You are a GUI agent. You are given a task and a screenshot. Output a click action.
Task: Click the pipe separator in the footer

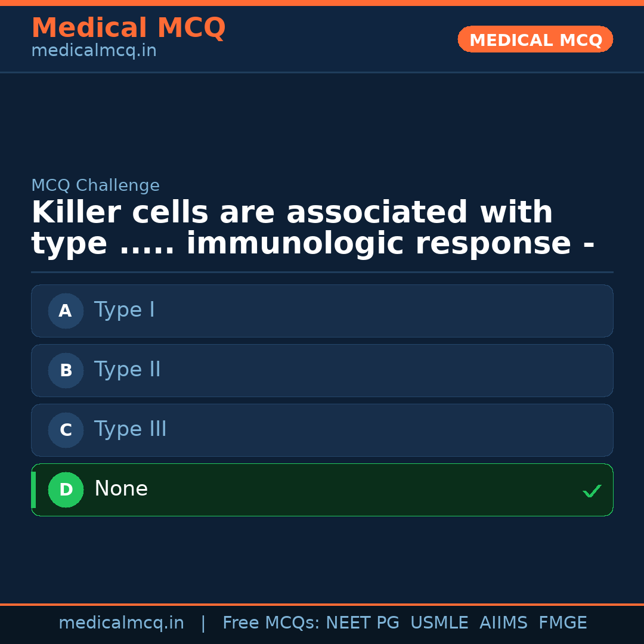[x=203, y=623]
